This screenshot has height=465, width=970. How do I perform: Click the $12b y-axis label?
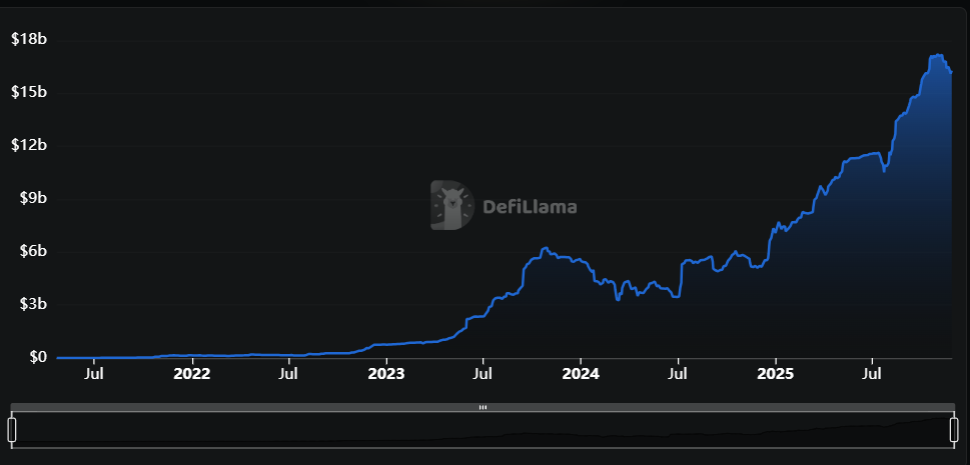tap(29, 145)
